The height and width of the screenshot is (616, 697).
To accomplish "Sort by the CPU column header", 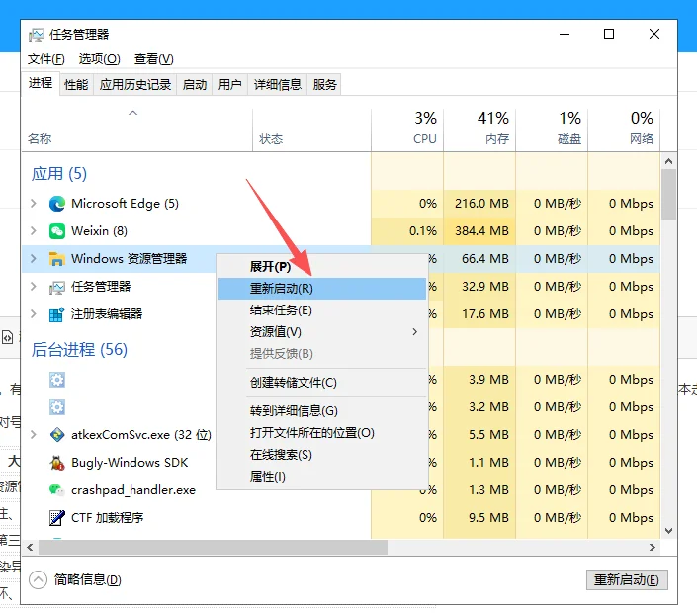I will [x=407, y=129].
